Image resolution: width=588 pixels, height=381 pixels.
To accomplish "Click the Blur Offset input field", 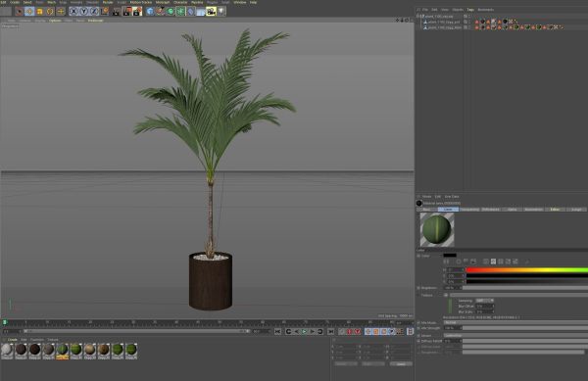I will (x=484, y=307).
